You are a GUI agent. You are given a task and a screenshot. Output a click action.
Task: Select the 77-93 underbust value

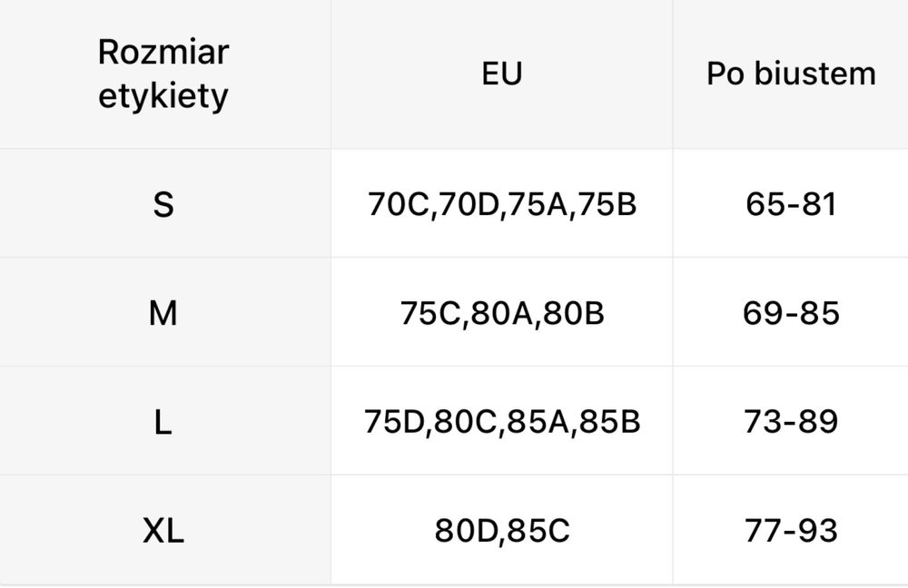(791, 530)
